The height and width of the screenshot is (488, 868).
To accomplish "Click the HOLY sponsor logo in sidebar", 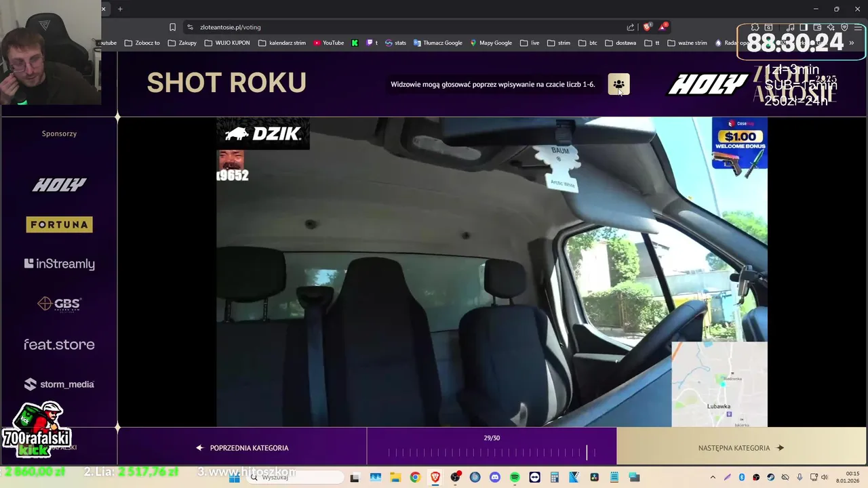I will [59, 184].
